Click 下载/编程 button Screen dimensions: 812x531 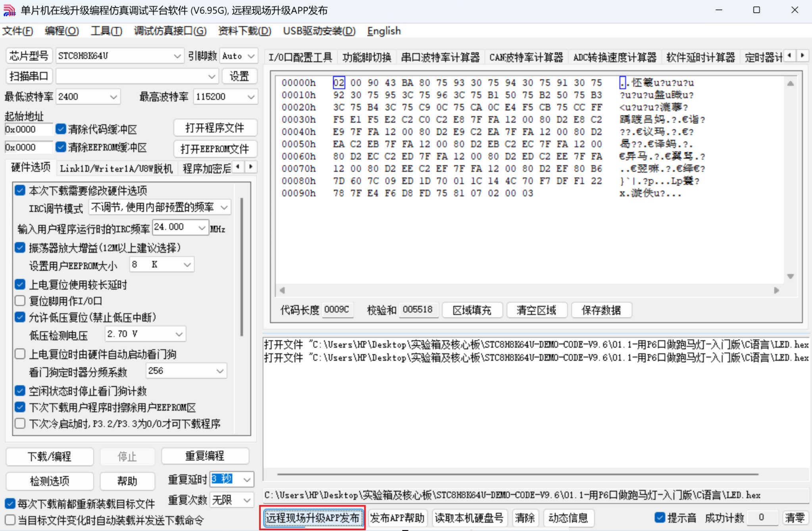pyautogui.click(x=50, y=456)
